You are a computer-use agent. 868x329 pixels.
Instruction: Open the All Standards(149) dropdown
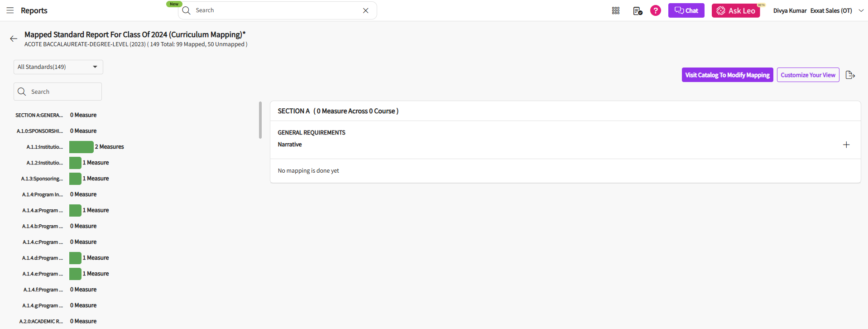(x=58, y=67)
